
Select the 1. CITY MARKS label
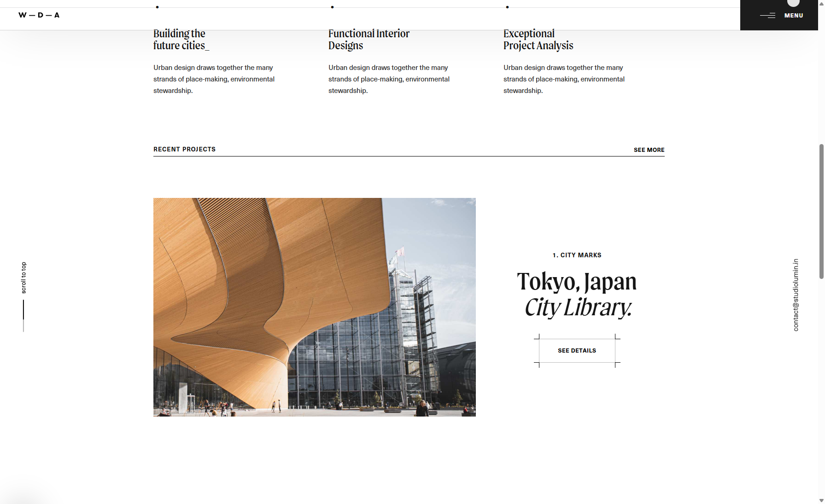point(577,255)
